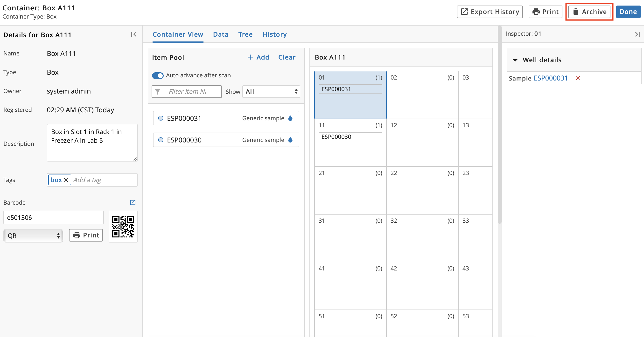Select well 33 in the box grid

coord(476,238)
